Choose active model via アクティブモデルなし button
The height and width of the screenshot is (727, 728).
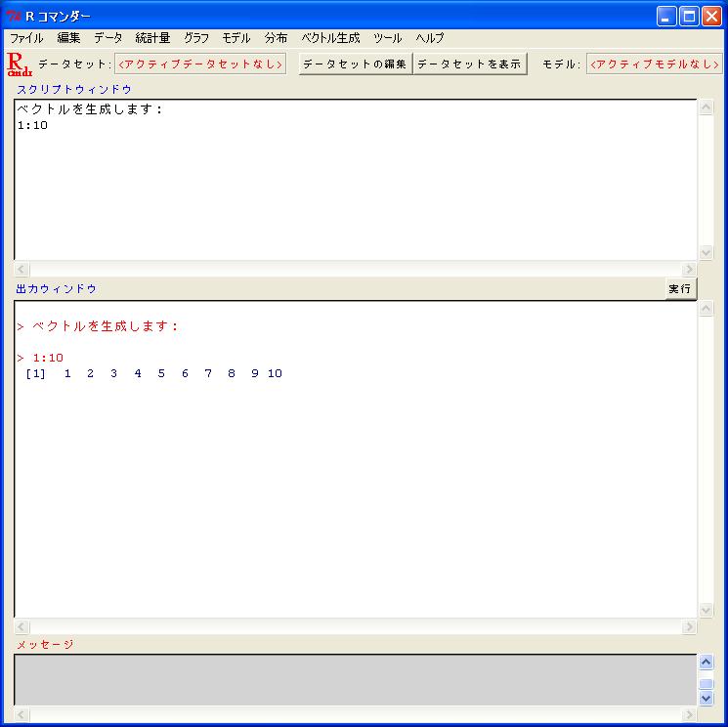click(654, 64)
